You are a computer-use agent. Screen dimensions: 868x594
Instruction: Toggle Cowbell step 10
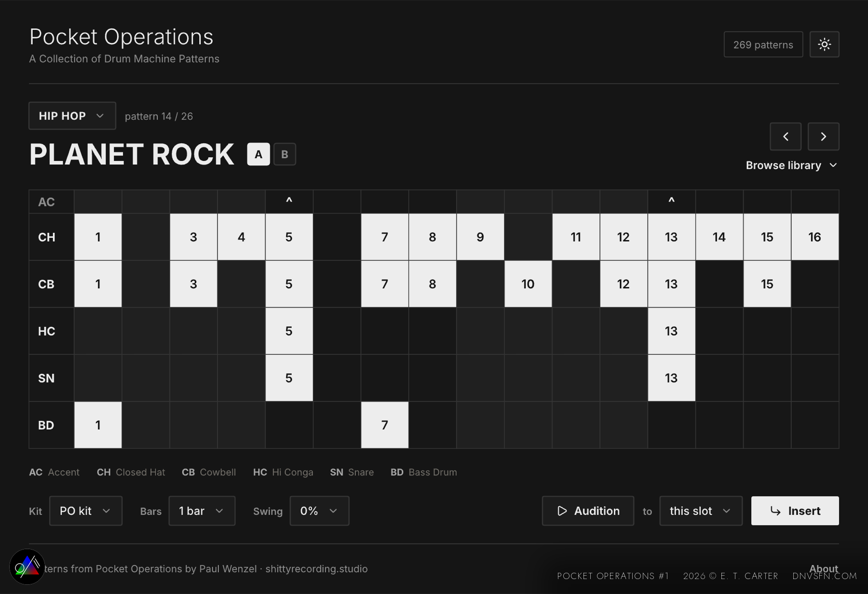(528, 284)
